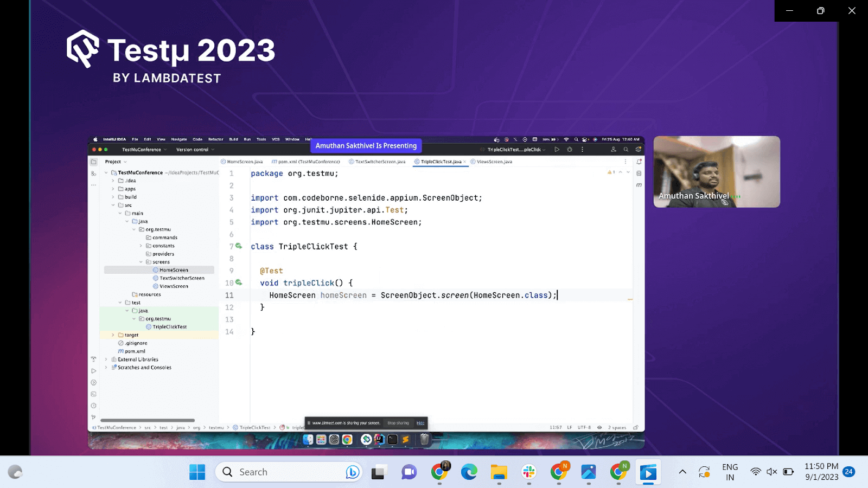Select the Commit icon in the left sidebar

coord(93,173)
